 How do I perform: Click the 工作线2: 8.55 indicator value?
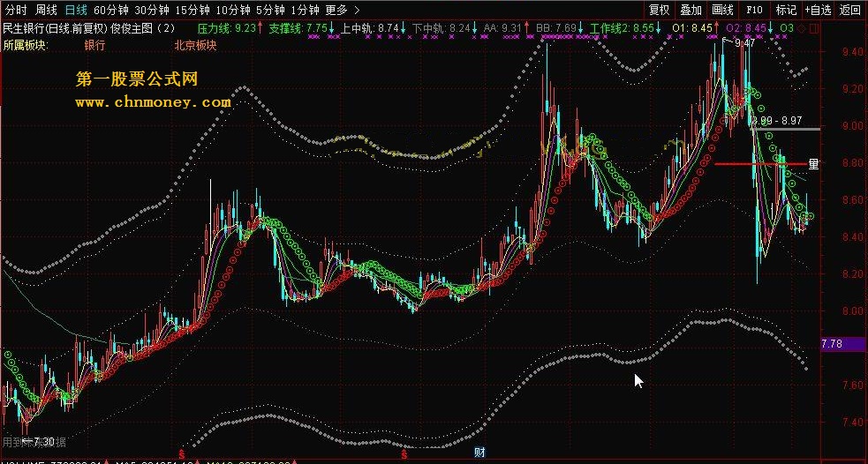point(622,27)
